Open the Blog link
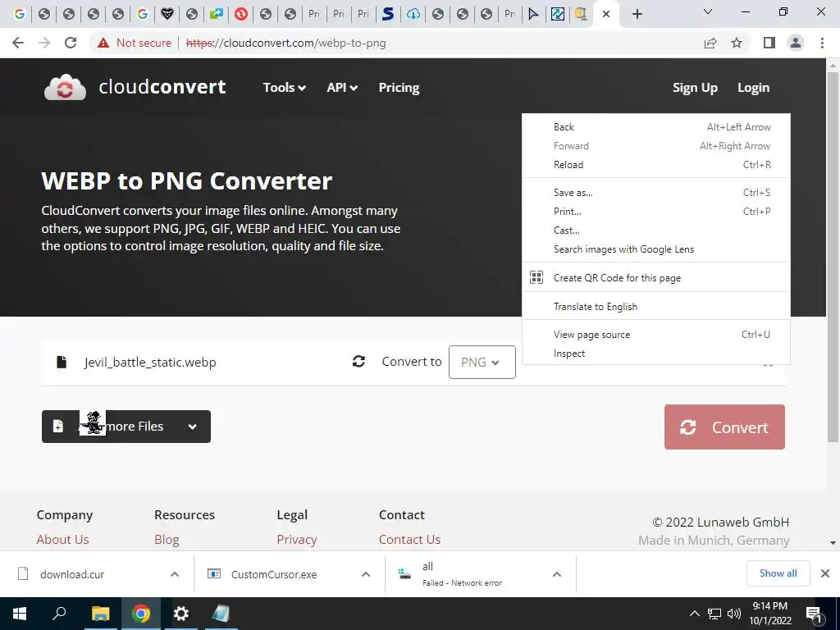 [x=167, y=540]
